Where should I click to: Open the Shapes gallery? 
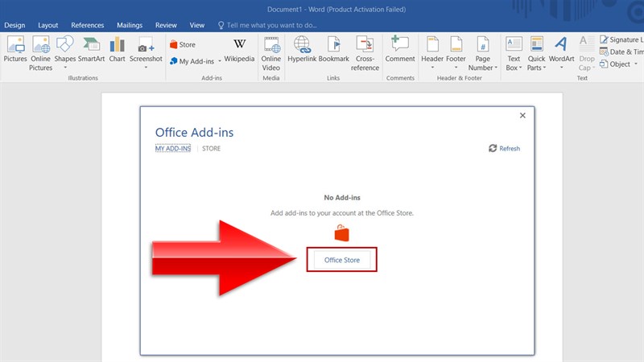pos(65,52)
